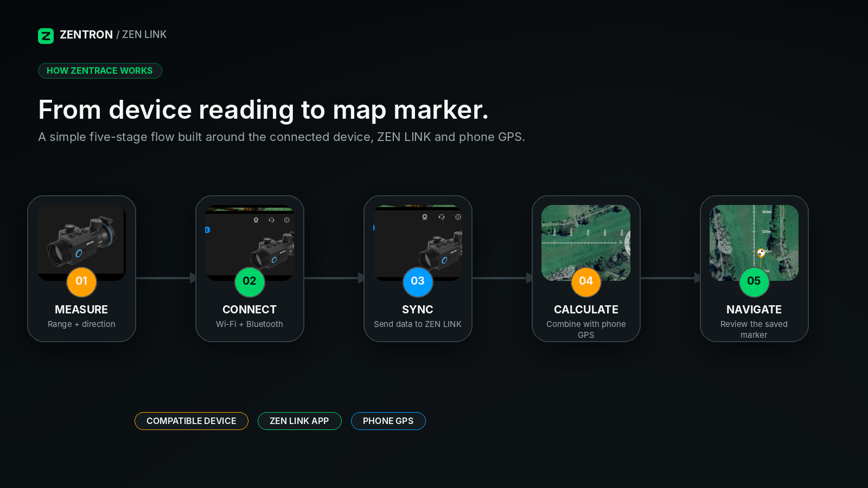Click the Wi-Fi + Bluetooth caption
Image resolution: width=868 pixels, height=488 pixels.
click(x=250, y=324)
